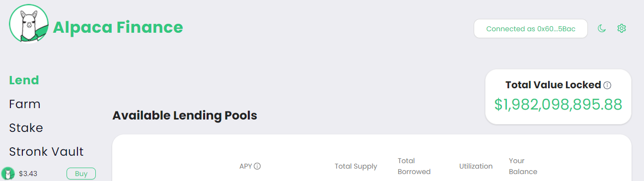Open the Lend section
The height and width of the screenshot is (181, 644).
tap(24, 80)
